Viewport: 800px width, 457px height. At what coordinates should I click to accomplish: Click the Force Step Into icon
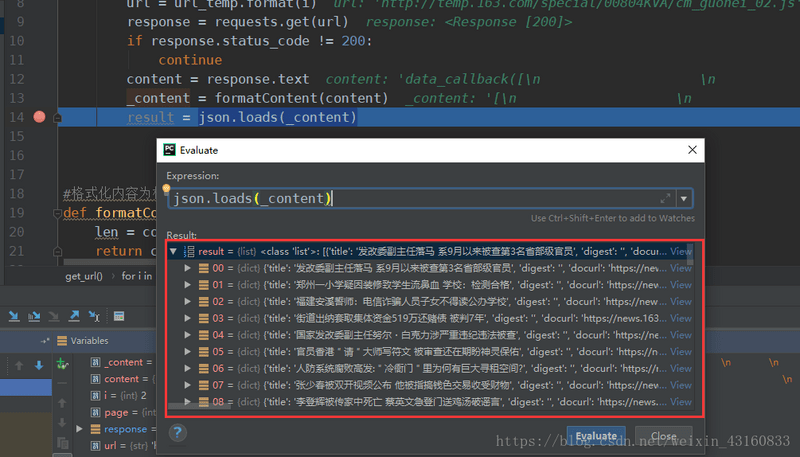[54, 316]
